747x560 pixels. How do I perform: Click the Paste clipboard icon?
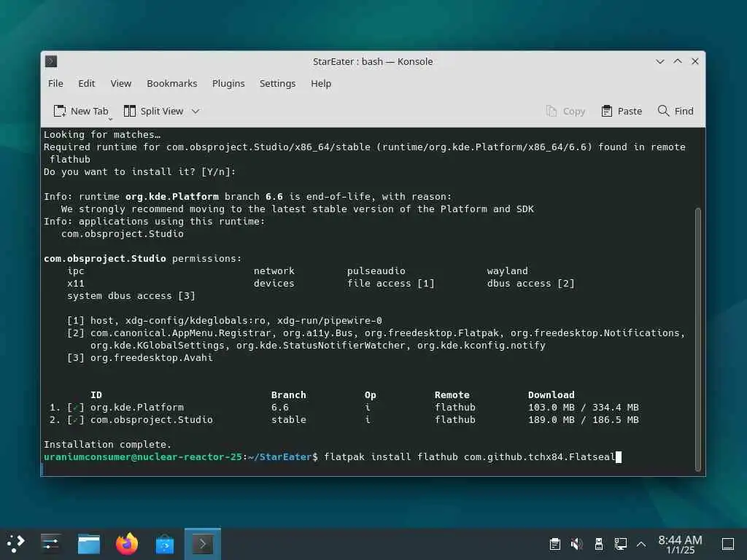[x=606, y=111]
